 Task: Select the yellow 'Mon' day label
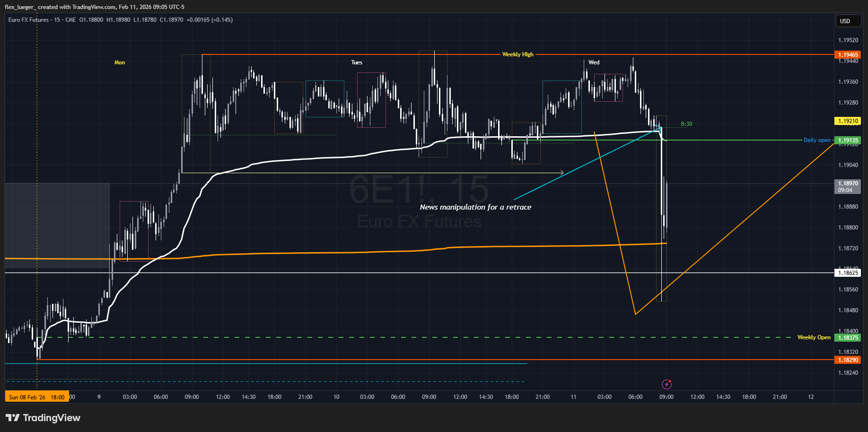coord(120,62)
